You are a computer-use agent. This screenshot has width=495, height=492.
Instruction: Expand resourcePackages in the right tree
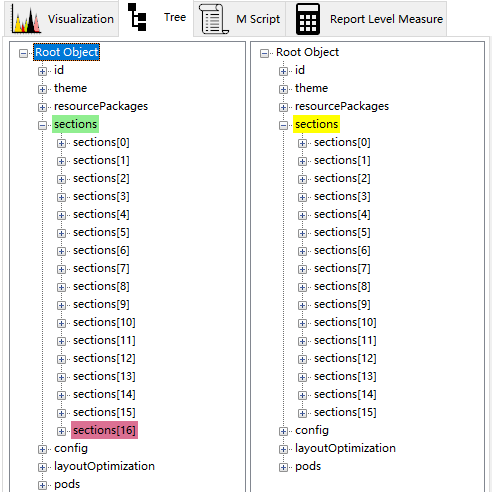(x=283, y=107)
